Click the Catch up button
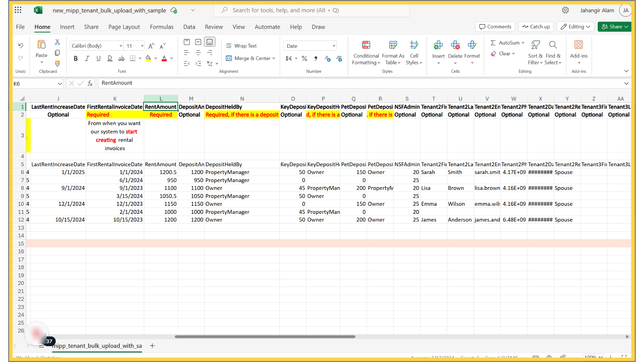This screenshot has width=644, height=362. pos(536,27)
